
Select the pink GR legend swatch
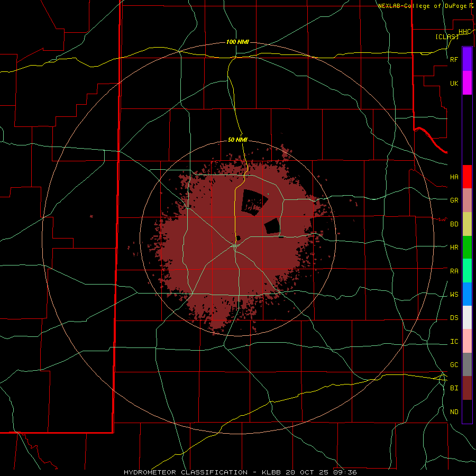coord(467,200)
